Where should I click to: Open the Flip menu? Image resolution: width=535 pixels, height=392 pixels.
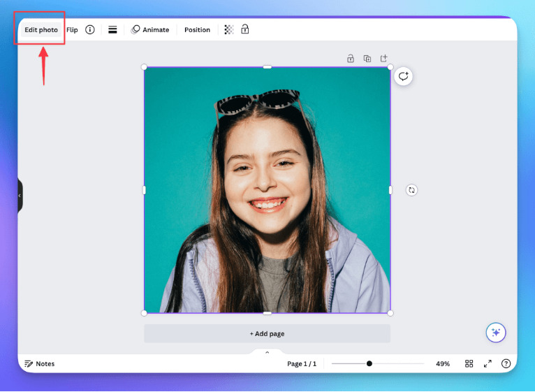pyautogui.click(x=72, y=30)
